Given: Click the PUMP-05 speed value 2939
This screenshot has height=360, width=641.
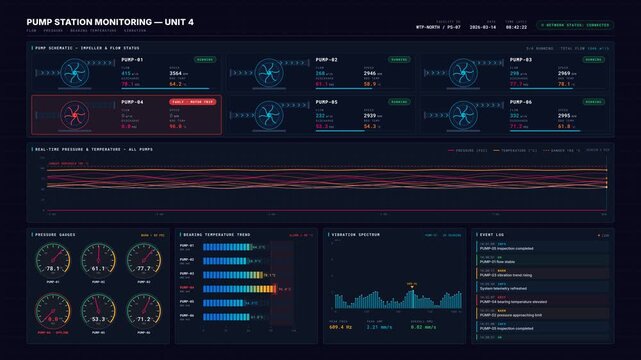Looking at the screenshot, I should click(370, 116).
